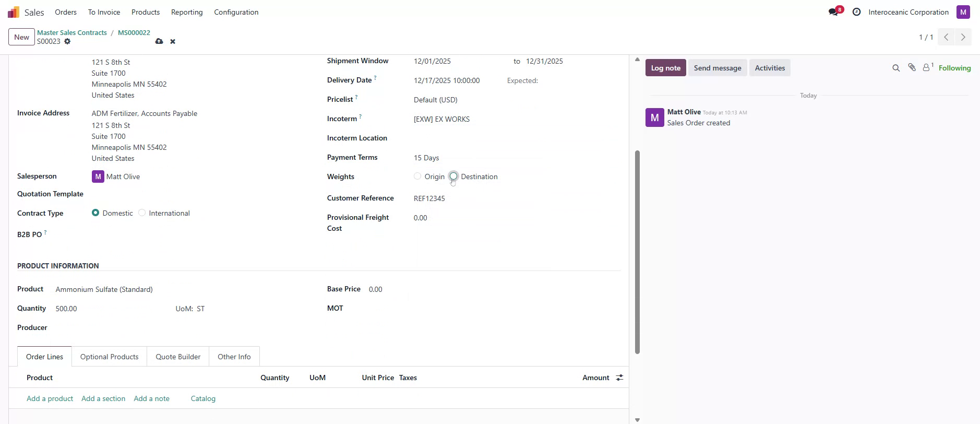Open the Orders menu
980x424 pixels.
[x=66, y=12]
